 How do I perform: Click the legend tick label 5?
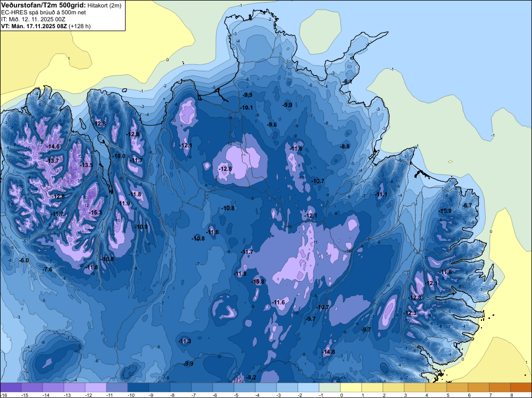point(448,395)
